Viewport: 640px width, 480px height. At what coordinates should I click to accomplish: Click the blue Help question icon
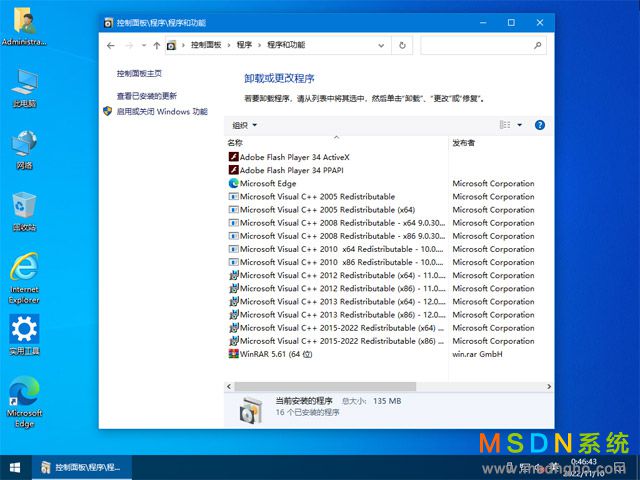click(x=540, y=125)
